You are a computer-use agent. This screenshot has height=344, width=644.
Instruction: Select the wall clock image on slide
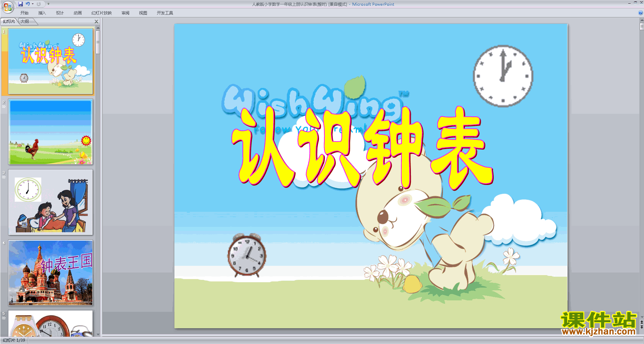click(503, 76)
